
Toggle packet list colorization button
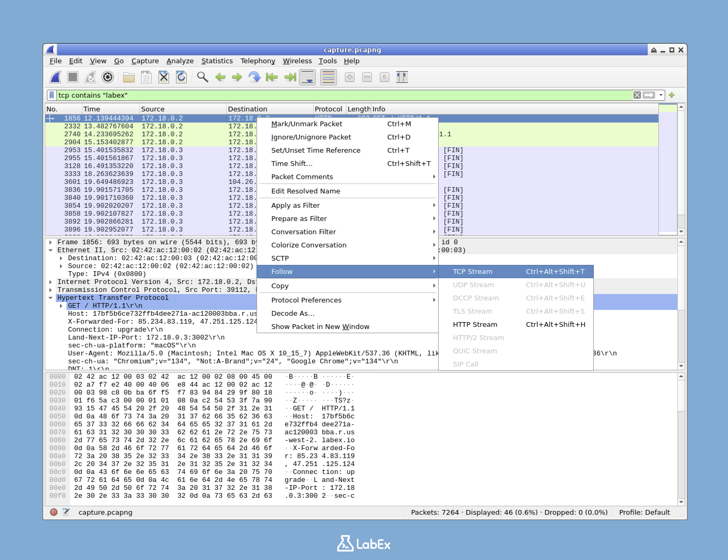[328, 77]
